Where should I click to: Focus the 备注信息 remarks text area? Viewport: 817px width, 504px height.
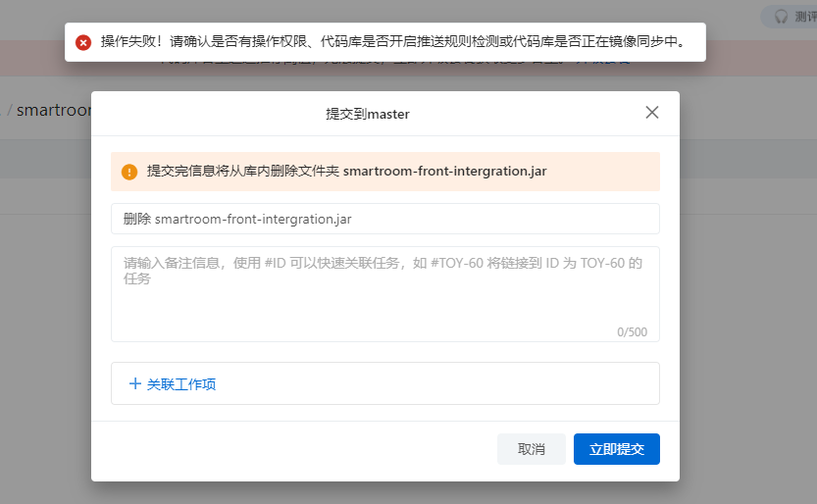pos(385,294)
